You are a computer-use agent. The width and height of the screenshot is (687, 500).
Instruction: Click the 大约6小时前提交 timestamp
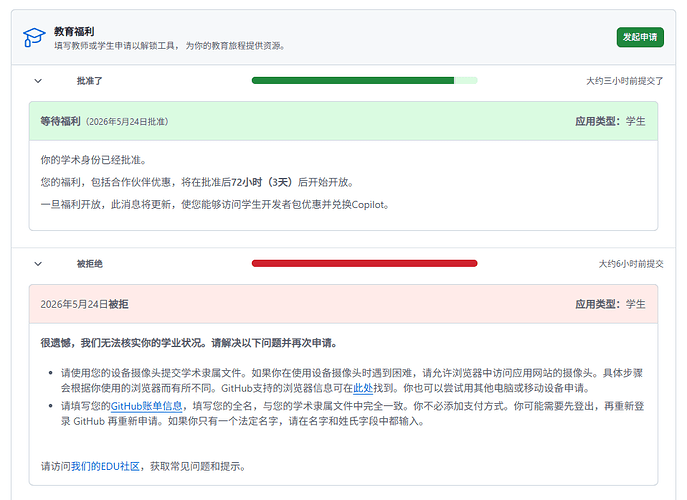click(631, 264)
